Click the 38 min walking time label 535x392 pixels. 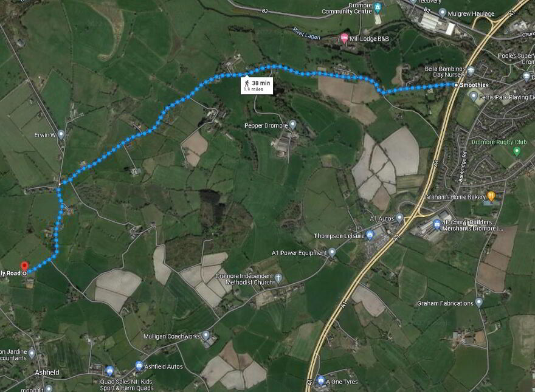pos(257,86)
